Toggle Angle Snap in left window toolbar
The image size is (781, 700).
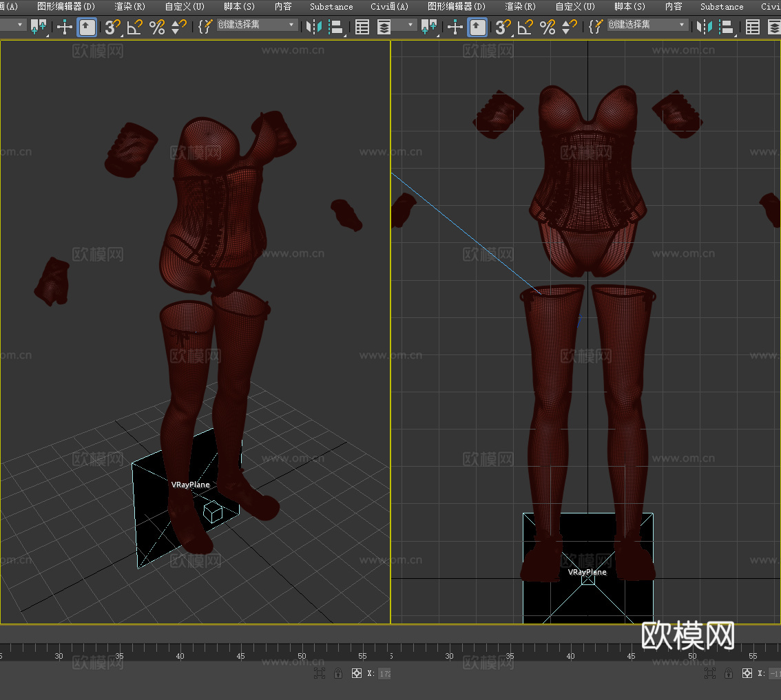(x=135, y=27)
